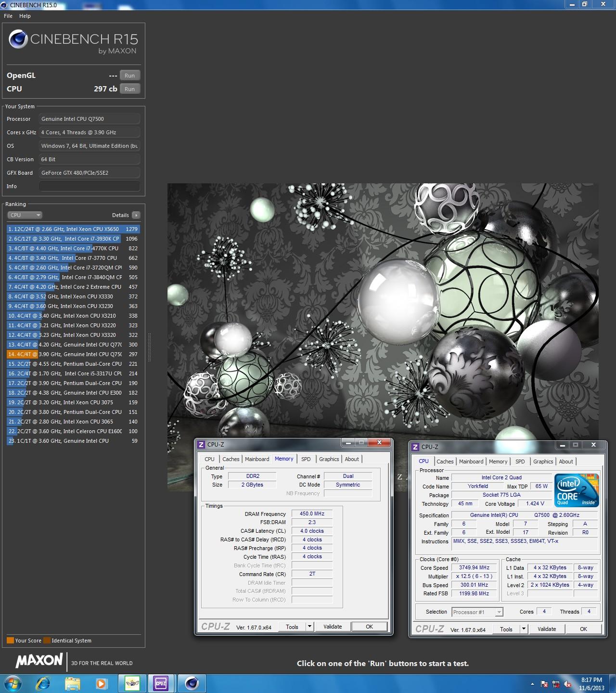The width and height of the screenshot is (616, 693).
Task: Open the Processor #1 selection dropdown
Action: click(x=477, y=612)
